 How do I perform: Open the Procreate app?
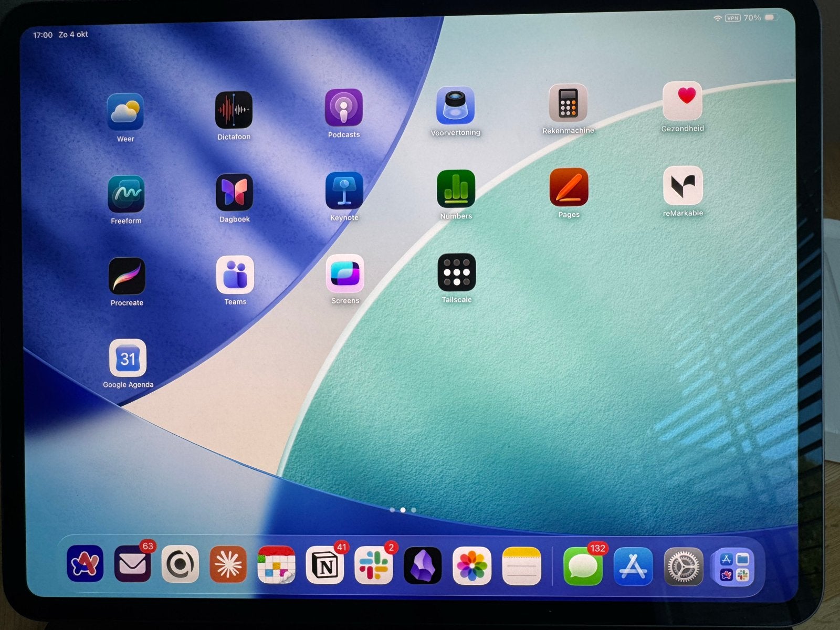pos(127,276)
